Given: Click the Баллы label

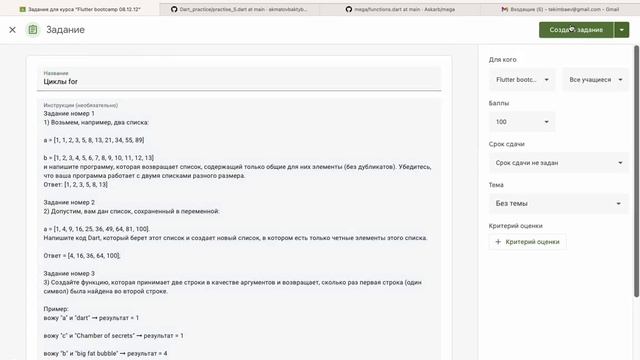Looking at the screenshot, I should (499, 103).
